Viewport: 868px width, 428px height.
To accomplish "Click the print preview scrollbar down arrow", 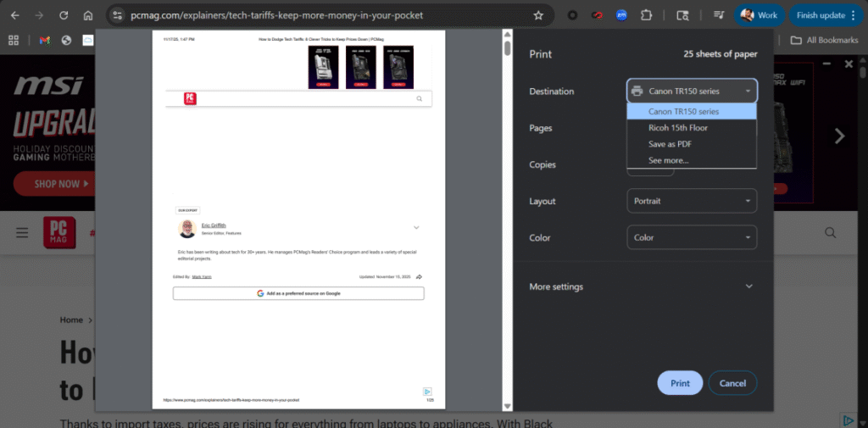I will coord(507,406).
